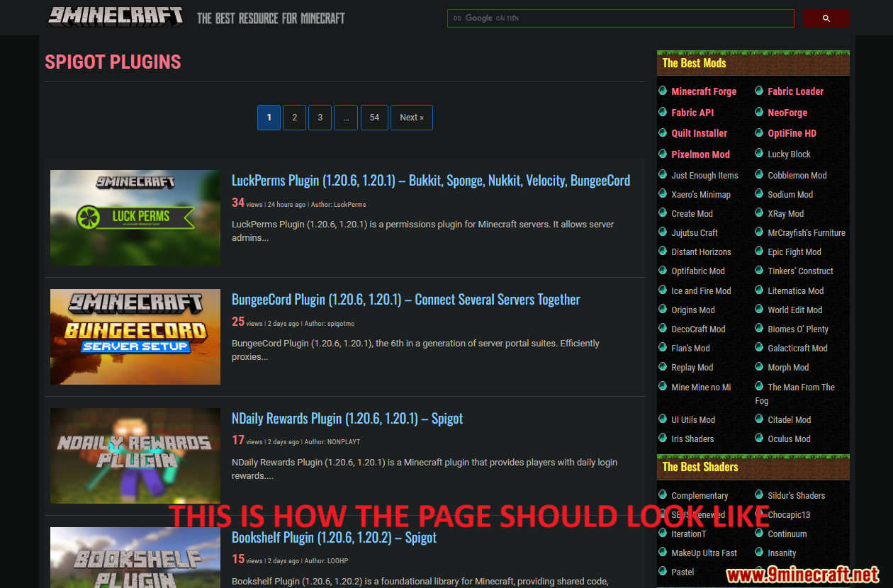Open Citadel Mod link

pos(789,420)
